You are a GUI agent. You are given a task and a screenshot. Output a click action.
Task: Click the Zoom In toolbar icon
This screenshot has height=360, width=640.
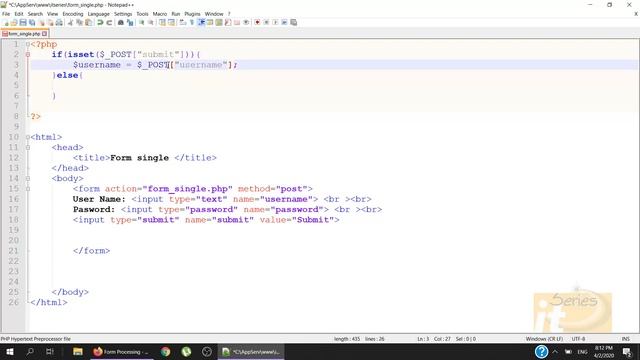(x=142, y=22)
